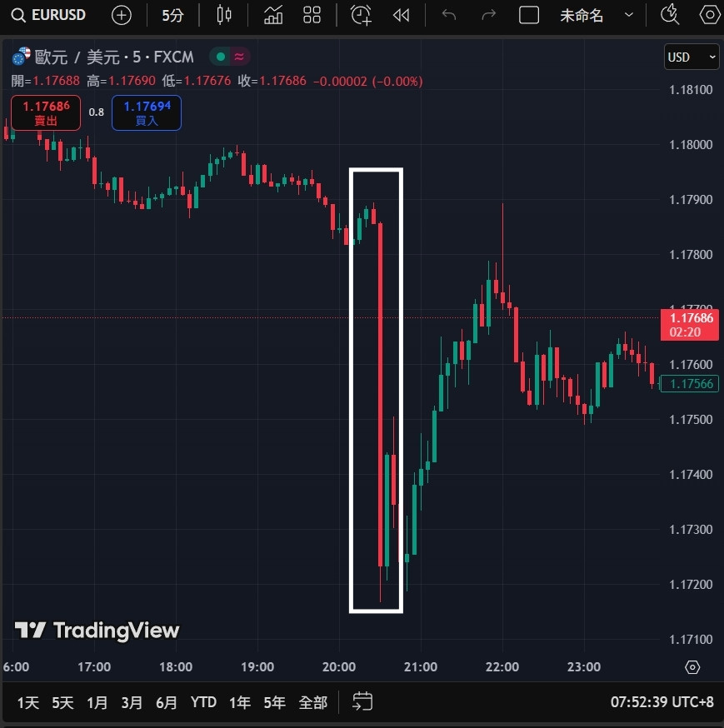Select the YTD range
Image resolution: width=724 pixels, height=728 pixels.
pyautogui.click(x=203, y=702)
